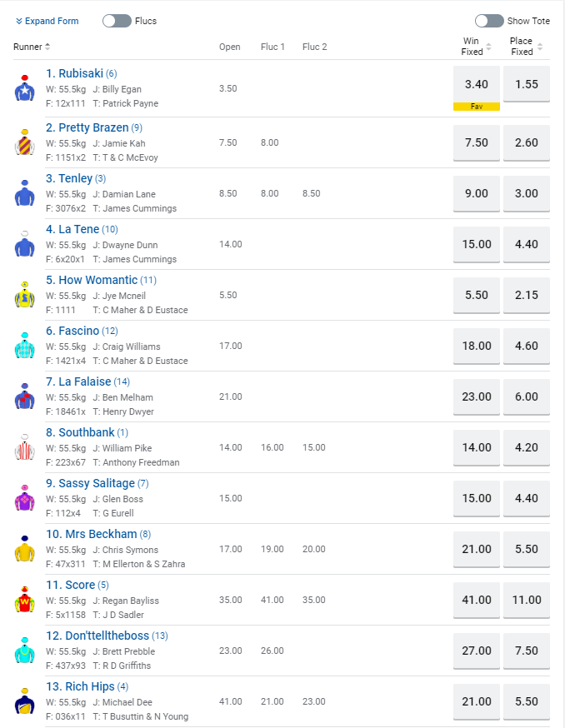Toggle the Flucs switch on
This screenshot has height=728, width=565.
click(x=117, y=21)
